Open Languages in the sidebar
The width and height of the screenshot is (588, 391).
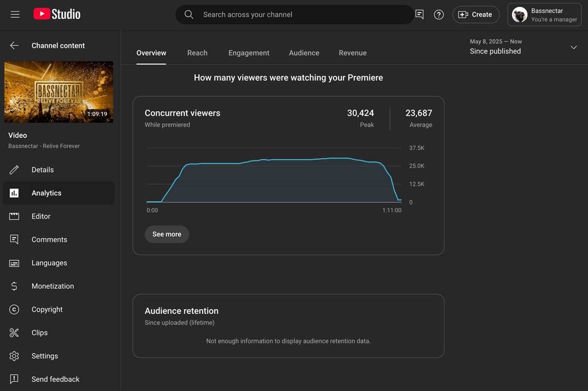click(58, 263)
